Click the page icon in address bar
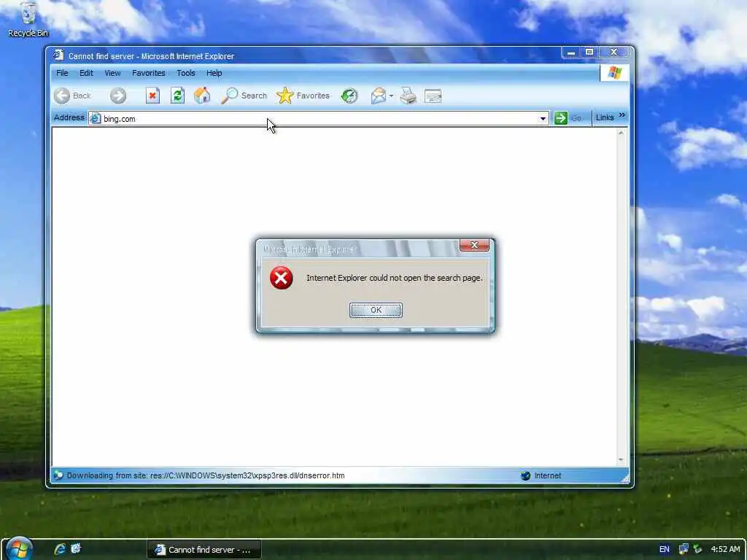This screenshot has width=747, height=560. point(96,119)
